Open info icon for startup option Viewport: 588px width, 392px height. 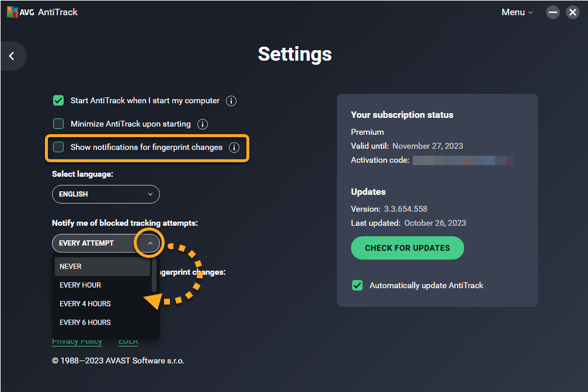pyautogui.click(x=231, y=101)
